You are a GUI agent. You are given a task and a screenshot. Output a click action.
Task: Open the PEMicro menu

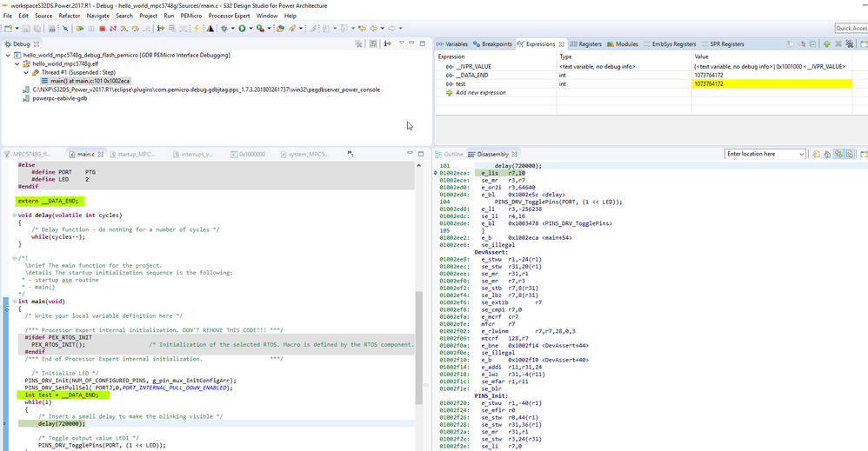[x=190, y=16]
